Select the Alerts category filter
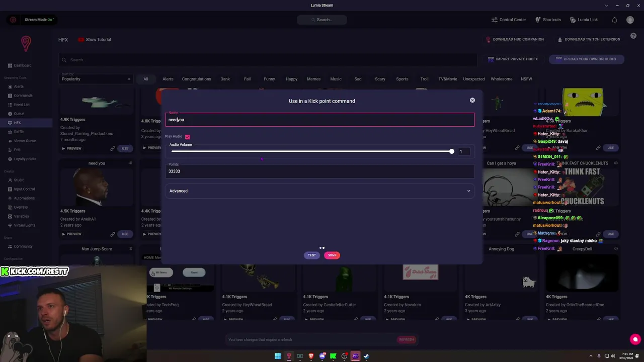644x362 pixels. [x=168, y=79]
